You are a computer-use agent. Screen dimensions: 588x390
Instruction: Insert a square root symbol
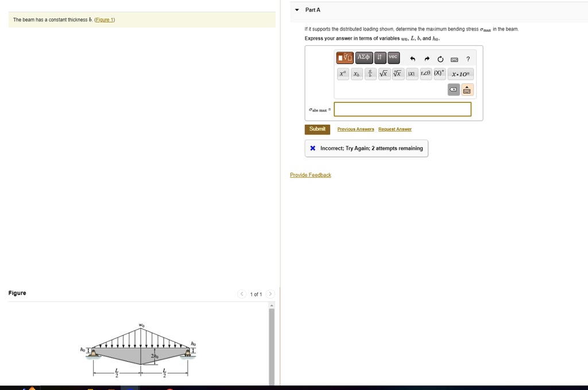tap(383, 74)
